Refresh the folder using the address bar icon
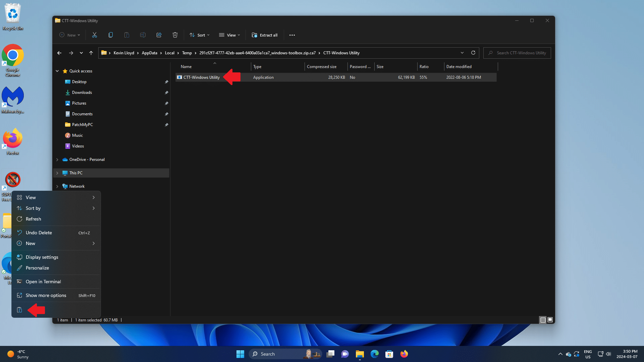The image size is (644, 362). (x=473, y=53)
